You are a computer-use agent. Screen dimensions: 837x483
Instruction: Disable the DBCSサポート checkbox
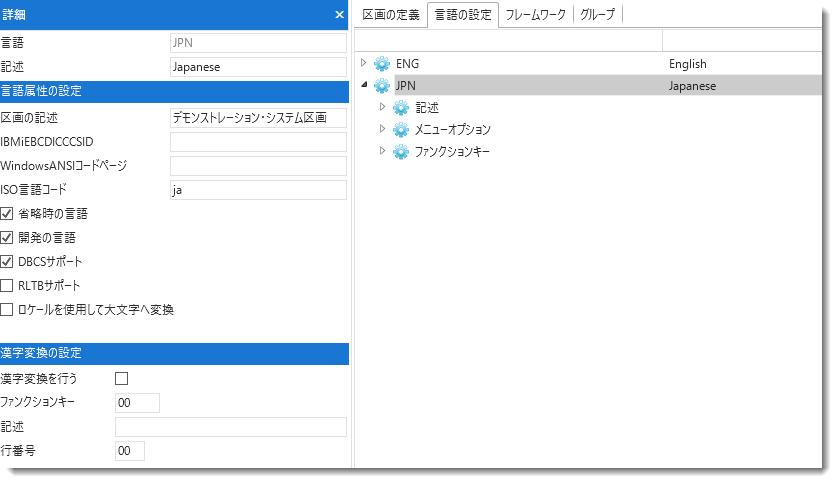pos(8,262)
